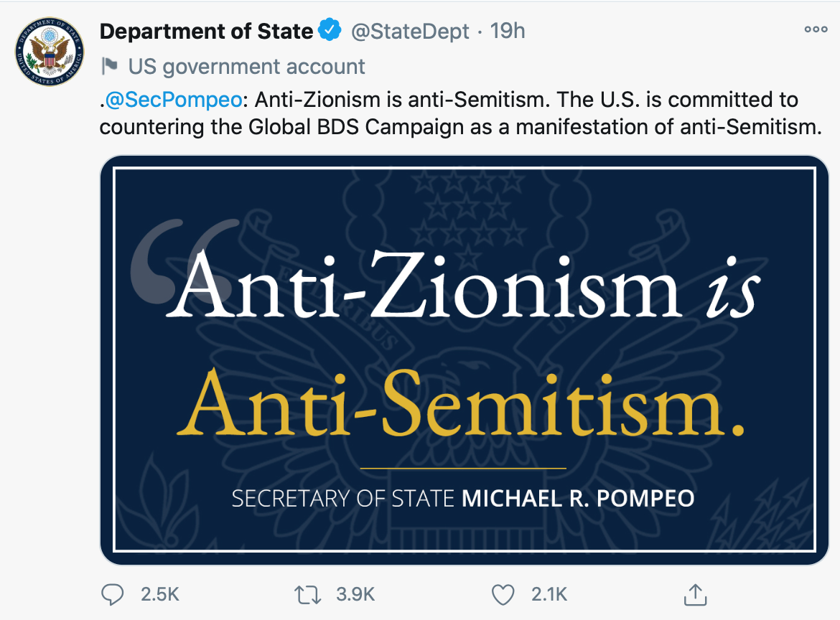Click the reply speech bubble icon
Screen dimensions: 840x620
click(x=113, y=594)
